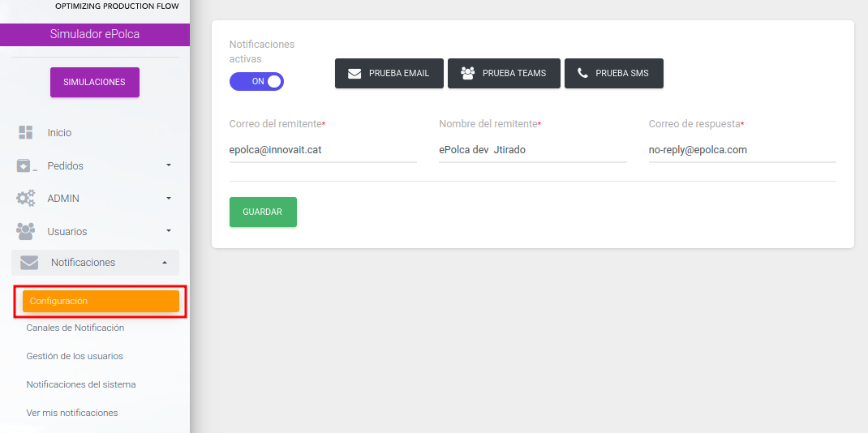The image size is (868, 433).
Task: Click phone icon on Prueba SMS button
Action: (x=582, y=73)
